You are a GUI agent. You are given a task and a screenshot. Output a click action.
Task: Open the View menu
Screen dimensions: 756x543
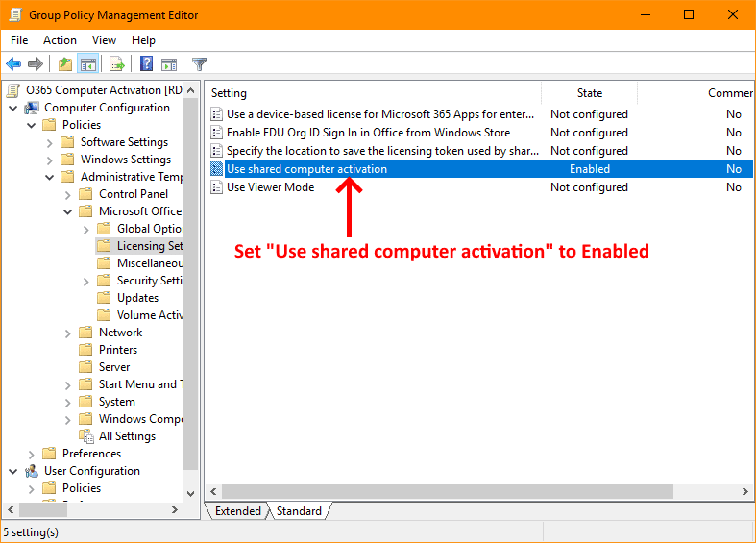coord(104,40)
